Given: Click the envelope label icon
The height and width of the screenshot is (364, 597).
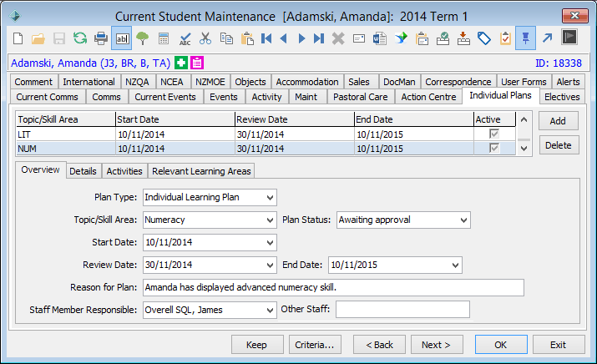Looking at the screenshot, I should pos(359,38).
